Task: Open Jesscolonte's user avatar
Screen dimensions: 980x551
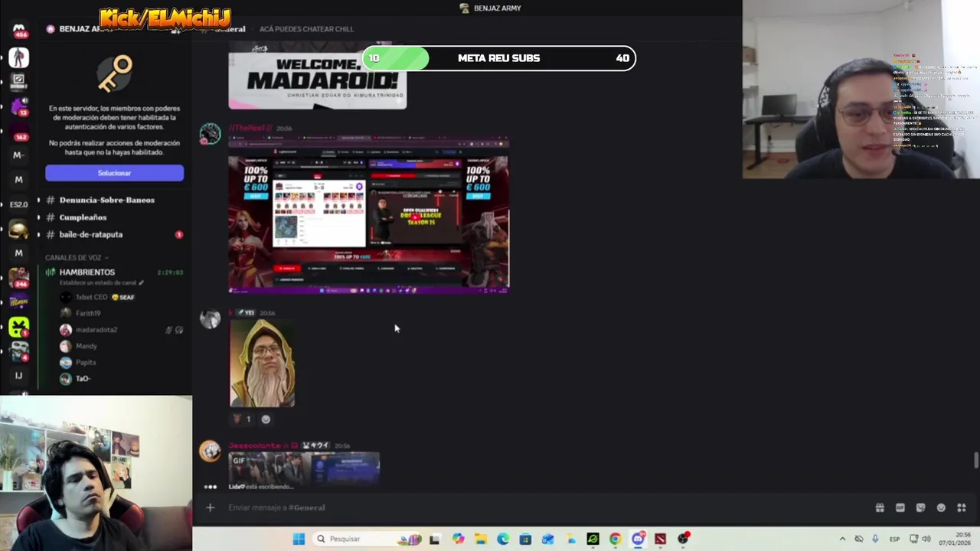Action: [210, 452]
